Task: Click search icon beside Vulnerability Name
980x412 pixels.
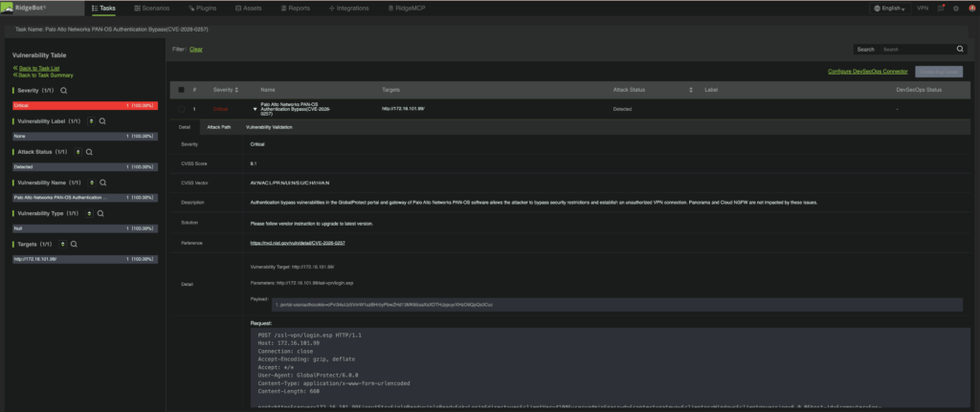Action: [103, 183]
